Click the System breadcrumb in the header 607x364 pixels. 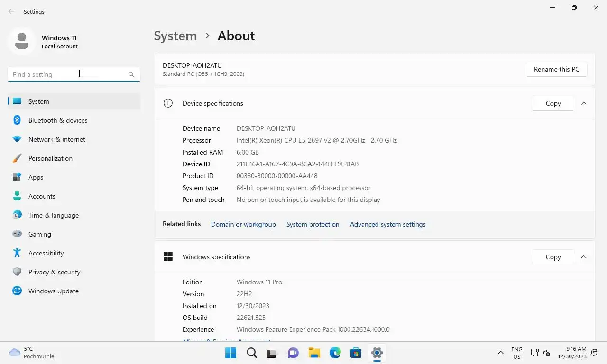tap(175, 36)
